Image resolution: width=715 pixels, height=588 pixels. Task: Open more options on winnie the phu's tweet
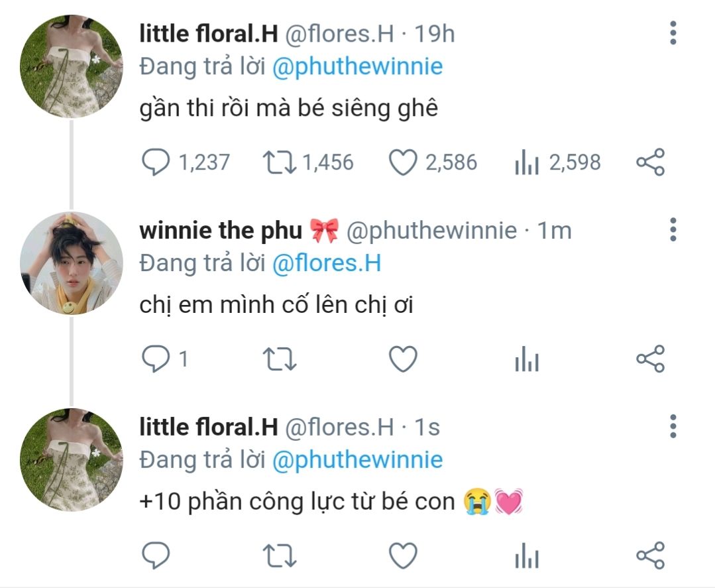(673, 229)
